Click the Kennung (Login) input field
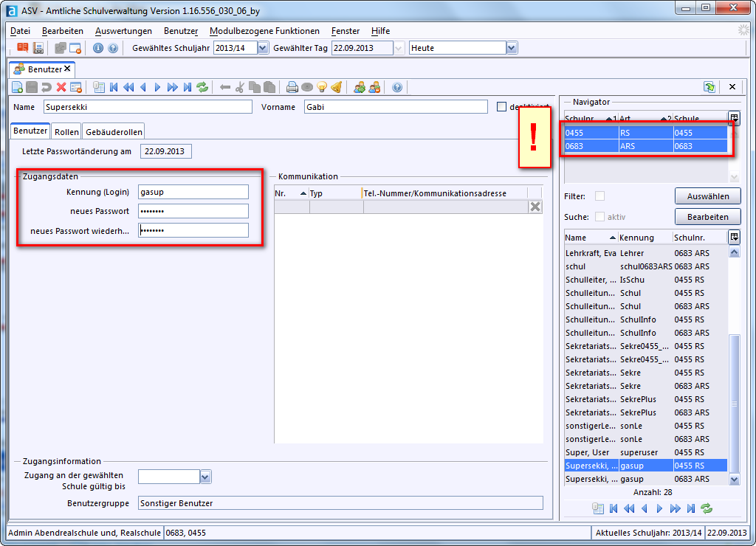This screenshot has width=756, height=546. point(193,192)
